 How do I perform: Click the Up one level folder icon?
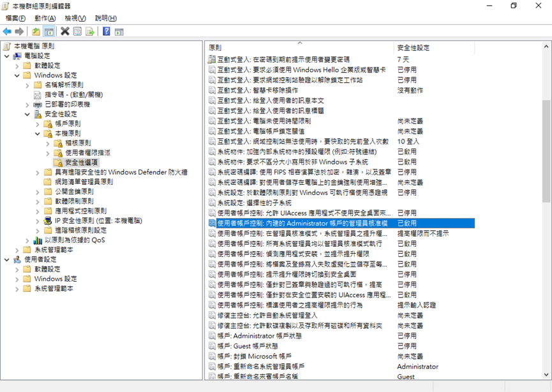[36, 32]
